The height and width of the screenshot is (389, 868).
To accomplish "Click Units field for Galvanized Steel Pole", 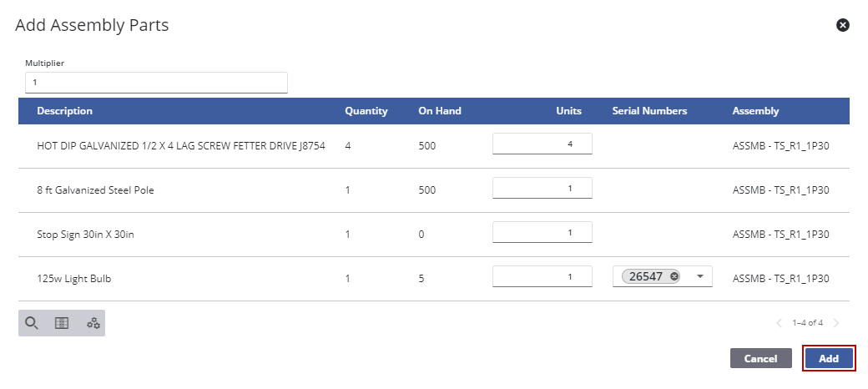I will pos(542,188).
